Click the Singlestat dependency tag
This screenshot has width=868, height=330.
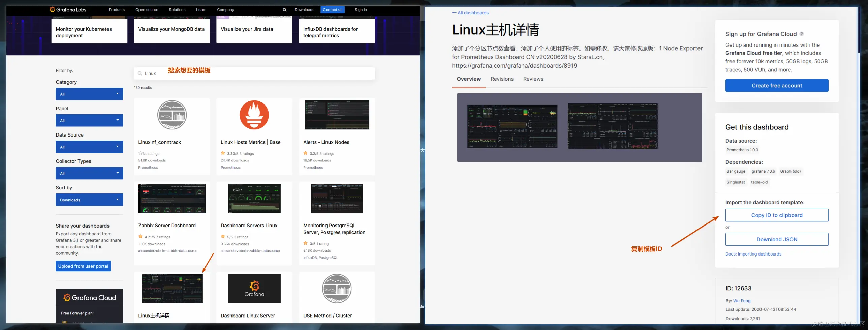click(x=736, y=182)
